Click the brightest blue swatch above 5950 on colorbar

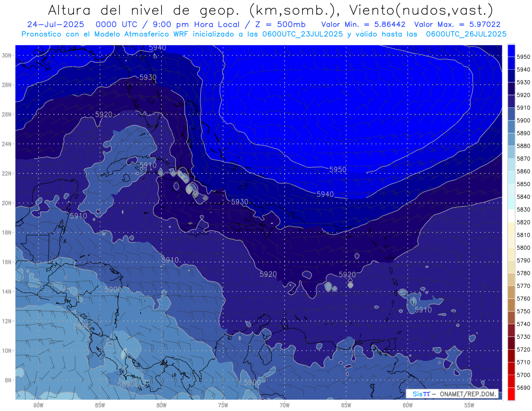[x=511, y=51]
